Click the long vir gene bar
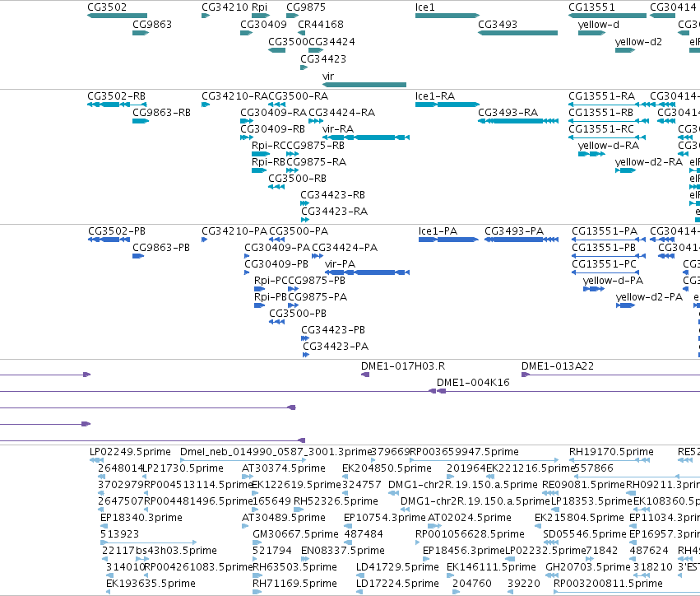 click(x=364, y=85)
